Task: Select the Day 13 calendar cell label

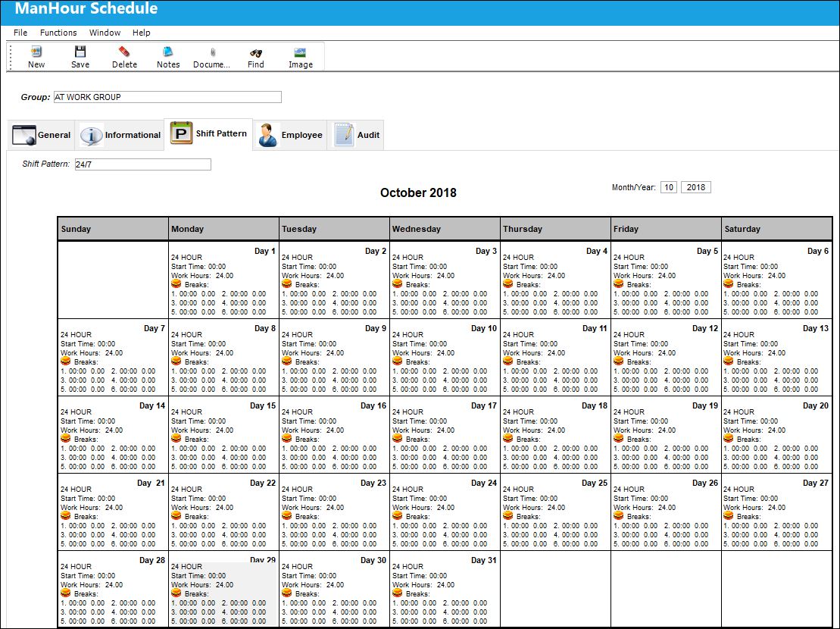Action: pos(815,328)
